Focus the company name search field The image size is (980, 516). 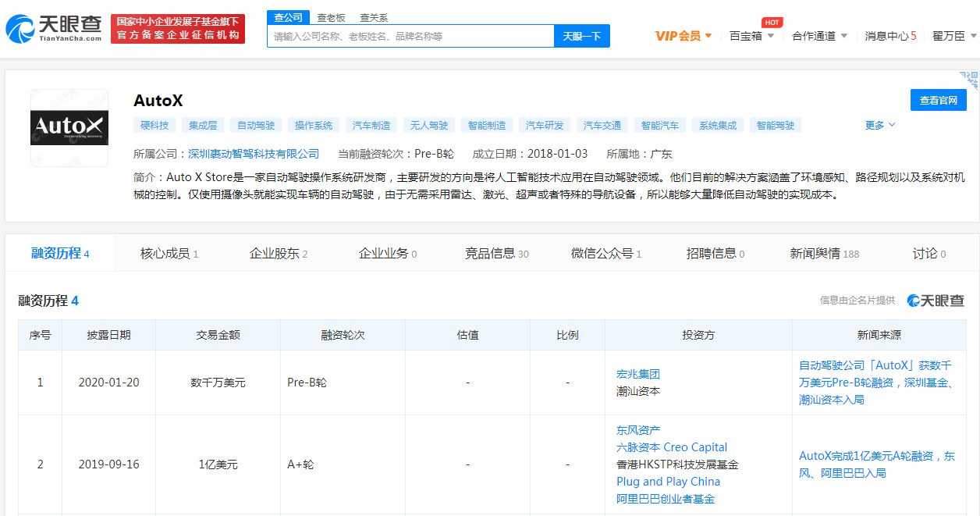pos(410,36)
